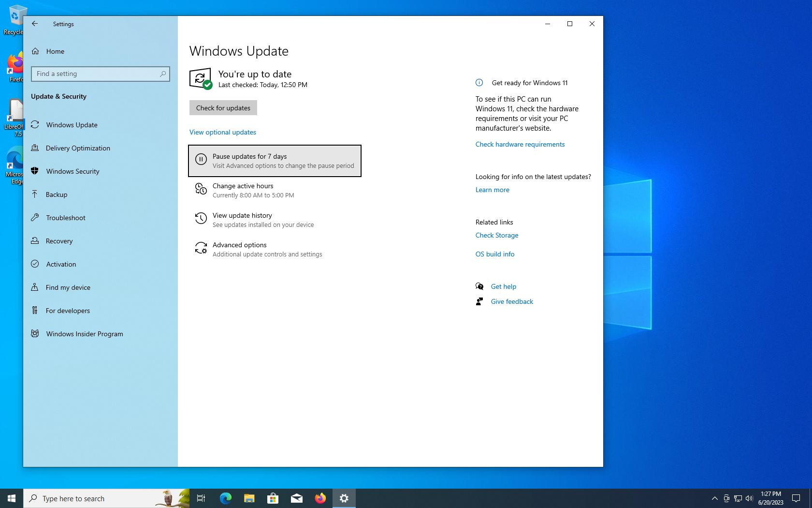Click the Advanced options gear icon
Image resolution: width=812 pixels, height=508 pixels.
201,248
